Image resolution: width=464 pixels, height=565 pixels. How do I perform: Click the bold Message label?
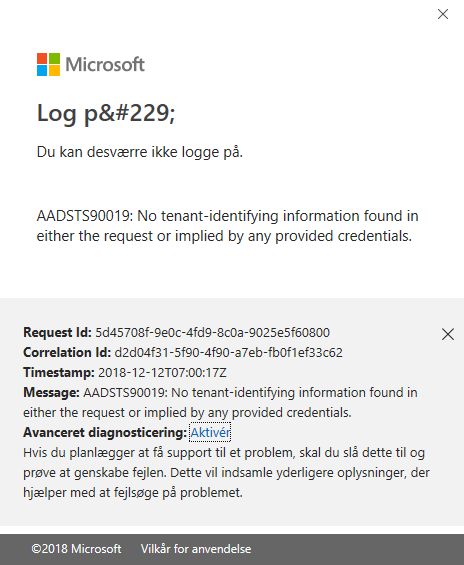[51, 392]
